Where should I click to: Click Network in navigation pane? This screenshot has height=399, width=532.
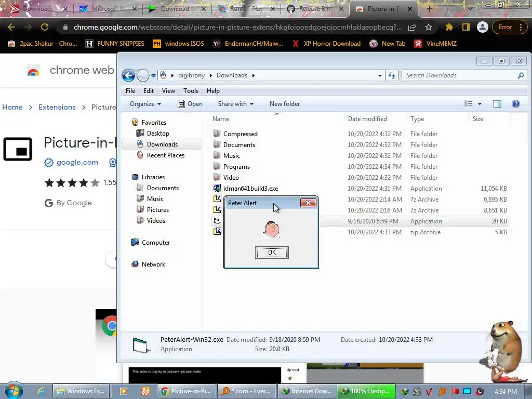tap(153, 264)
